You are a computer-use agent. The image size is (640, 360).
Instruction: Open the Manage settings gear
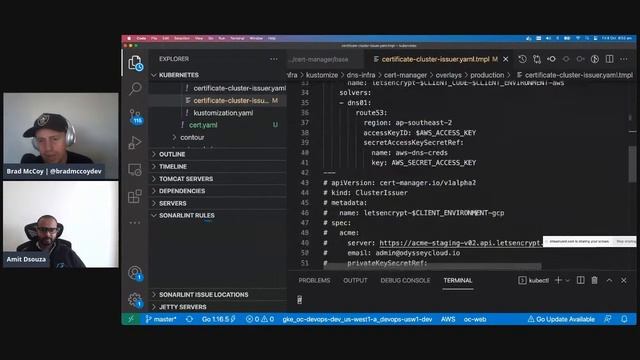tap(135, 300)
